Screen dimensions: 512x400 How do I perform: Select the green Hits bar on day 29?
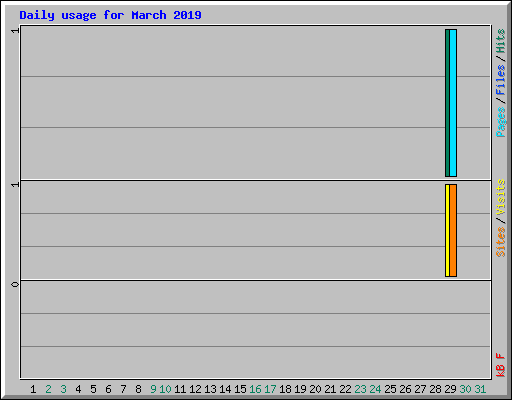447,103
